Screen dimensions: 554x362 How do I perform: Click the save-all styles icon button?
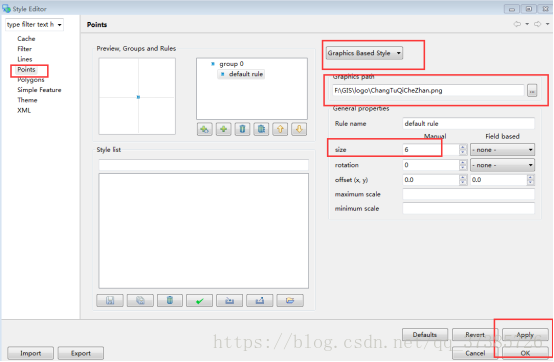(x=140, y=301)
